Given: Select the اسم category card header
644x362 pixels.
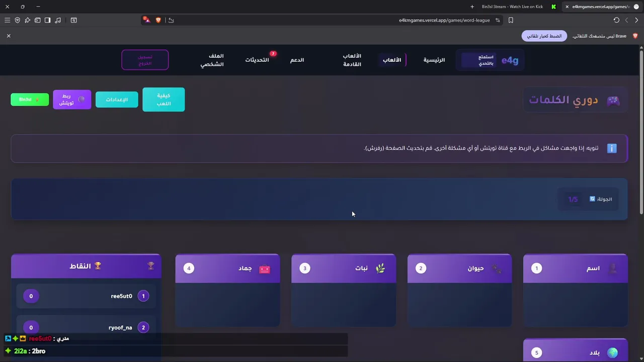Looking at the screenshot, I should click(576, 268).
